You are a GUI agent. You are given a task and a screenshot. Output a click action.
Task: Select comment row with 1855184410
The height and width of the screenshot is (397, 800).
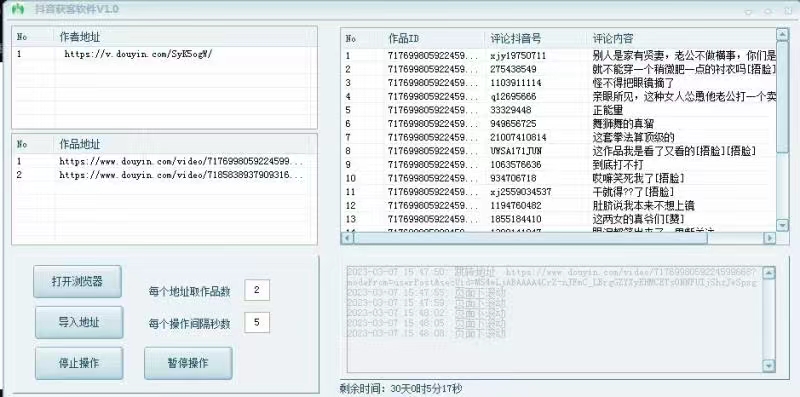click(x=559, y=219)
